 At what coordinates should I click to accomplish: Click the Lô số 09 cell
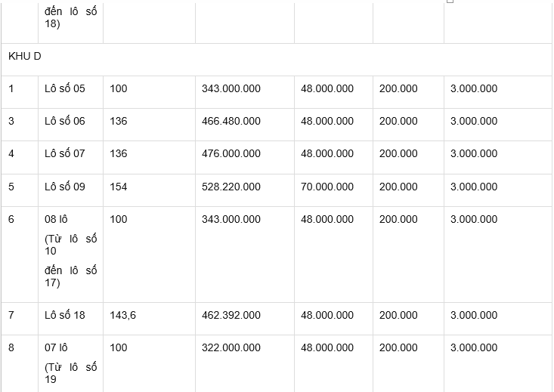[x=70, y=190]
